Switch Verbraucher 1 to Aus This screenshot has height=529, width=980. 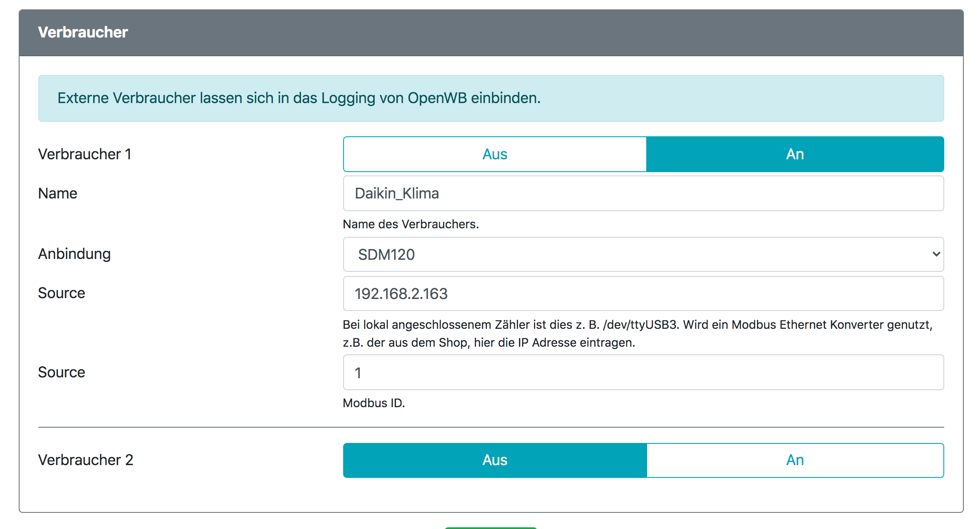point(495,154)
